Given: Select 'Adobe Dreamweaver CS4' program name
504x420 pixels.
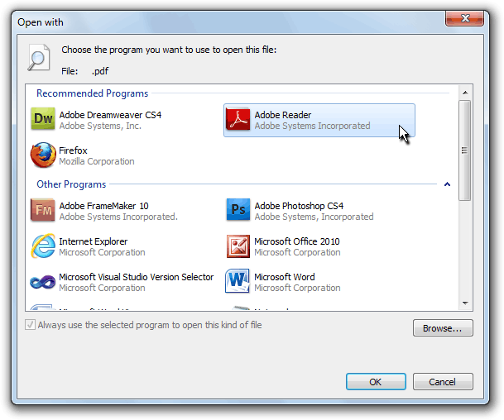Looking at the screenshot, I should [110, 115].
